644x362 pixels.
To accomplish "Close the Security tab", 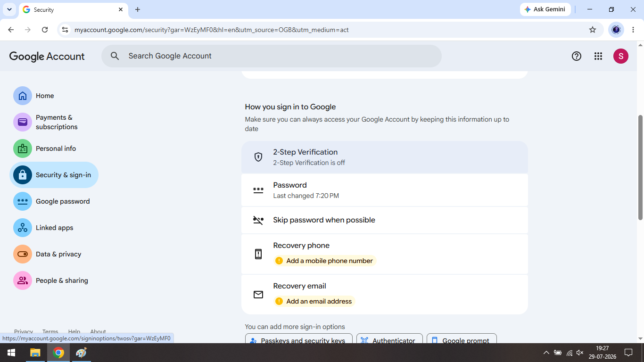I will point(121,9).
